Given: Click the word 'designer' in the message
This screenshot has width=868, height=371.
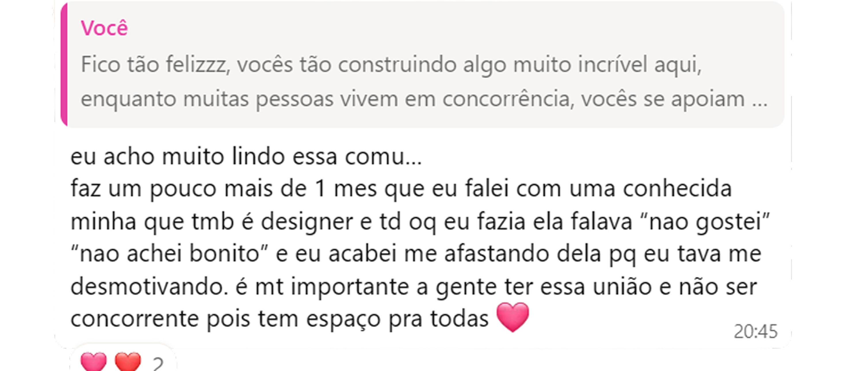Looking at the screenshot, I should pyautogui.click(x=307, y=222).
